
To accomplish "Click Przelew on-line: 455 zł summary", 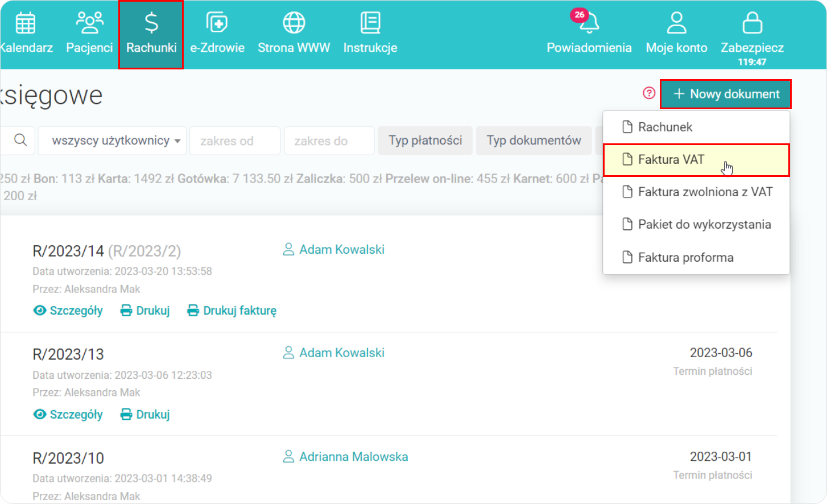I will pyautogui.click(x=448, y=179).
